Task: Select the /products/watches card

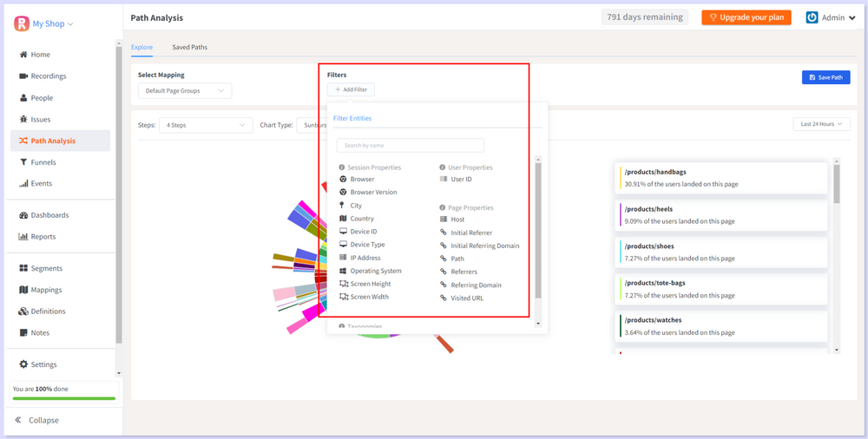Action: click(x=720, y=326)
